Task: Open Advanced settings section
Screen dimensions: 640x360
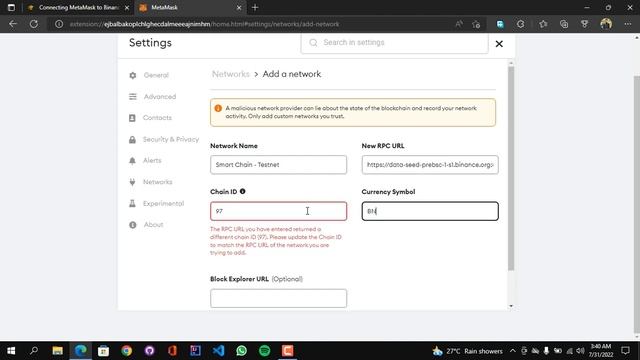Action: tap(160, 97)
